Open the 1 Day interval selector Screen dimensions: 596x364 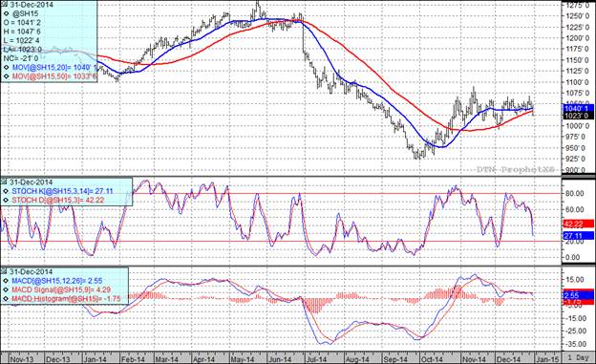point(578,358)
